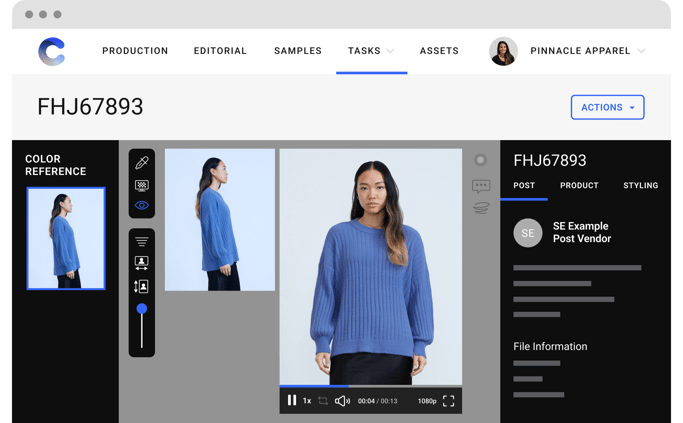
Task: Open the EDITORIAL menu
Action: pyautogui.click(x=220, y=51)
